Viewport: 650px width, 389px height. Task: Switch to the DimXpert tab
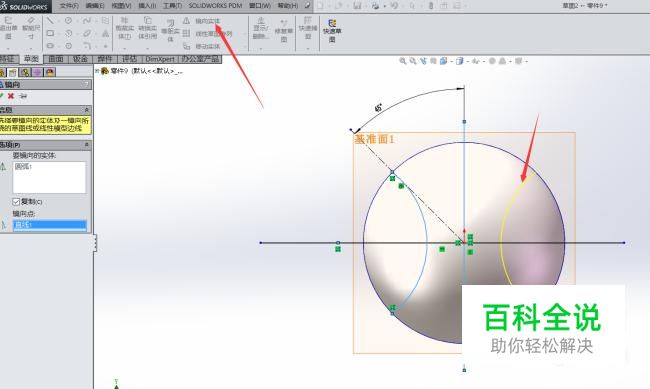160,59
